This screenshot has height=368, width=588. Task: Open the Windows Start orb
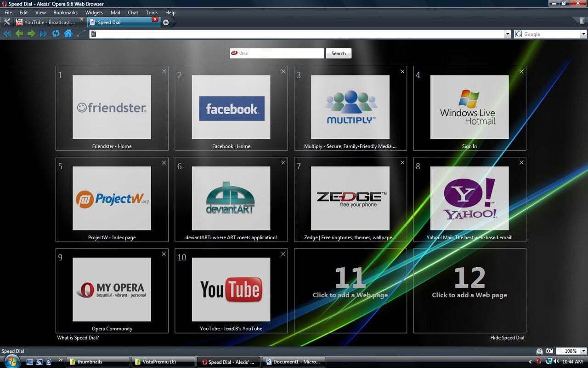tap(11, 361)
